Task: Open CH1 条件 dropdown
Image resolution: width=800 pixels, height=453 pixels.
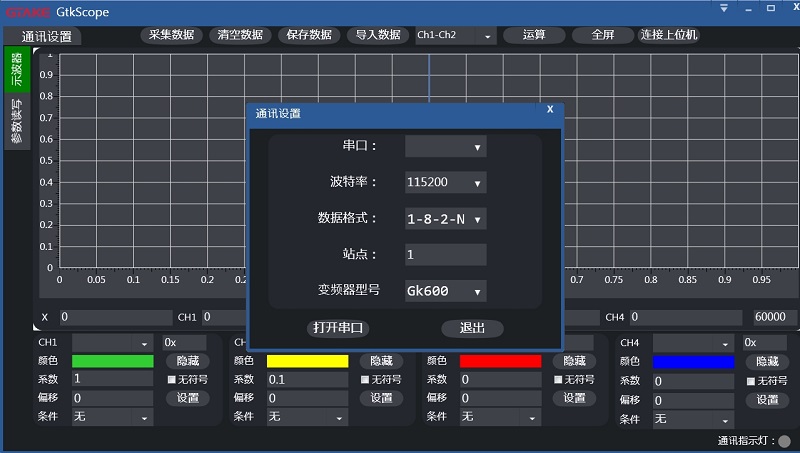Action: [x=112, y=417]
